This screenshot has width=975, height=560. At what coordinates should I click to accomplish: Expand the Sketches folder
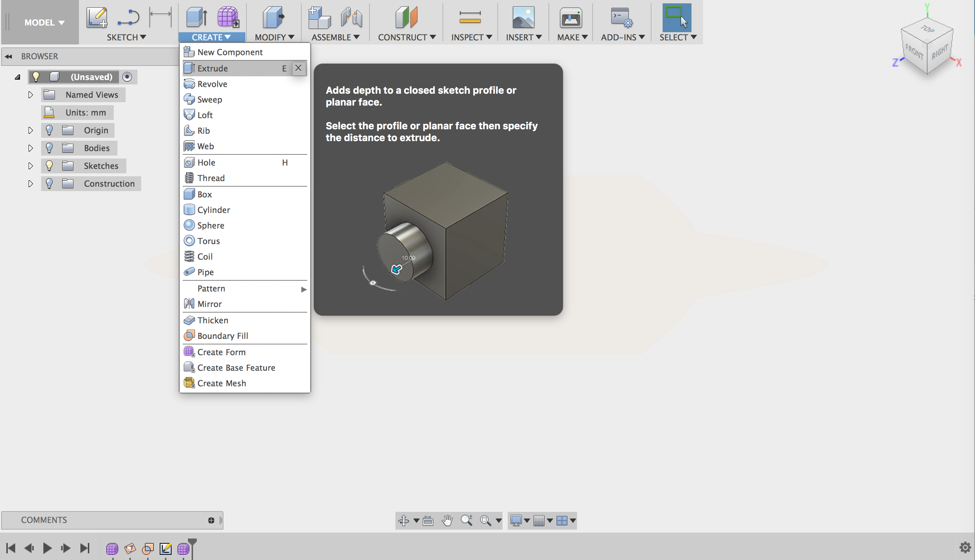[30, 166]
